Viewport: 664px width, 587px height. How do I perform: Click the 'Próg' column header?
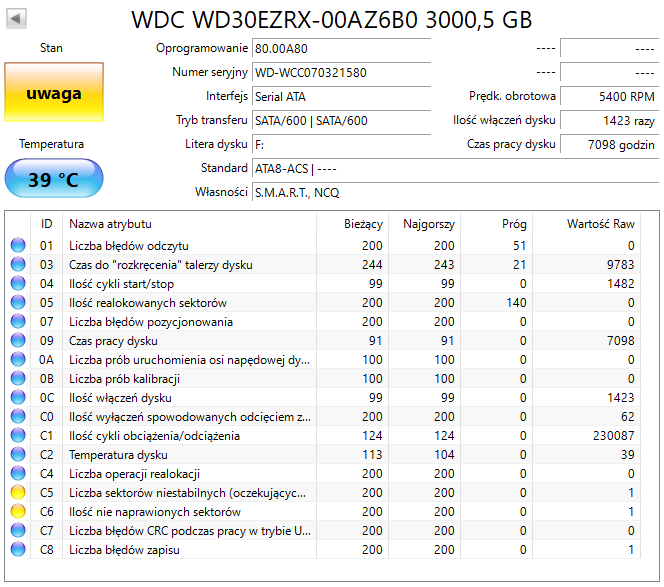[496, 224]
